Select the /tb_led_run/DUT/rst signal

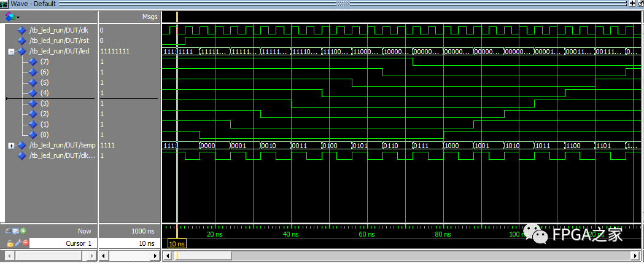click(58, 41)
